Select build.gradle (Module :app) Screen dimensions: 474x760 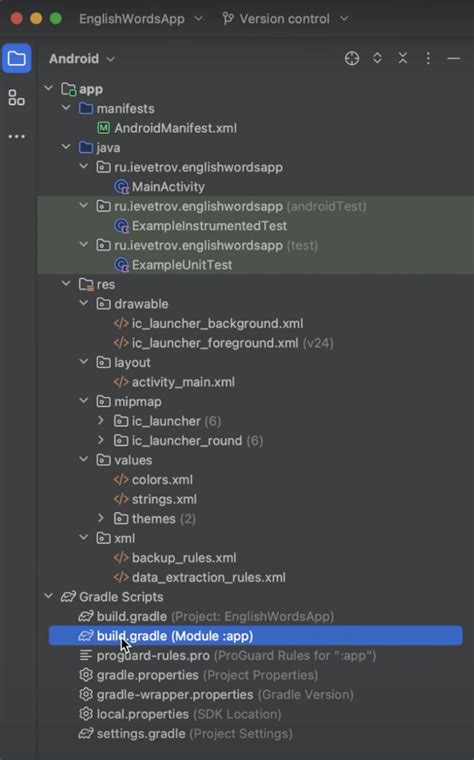tap(255, 636)
